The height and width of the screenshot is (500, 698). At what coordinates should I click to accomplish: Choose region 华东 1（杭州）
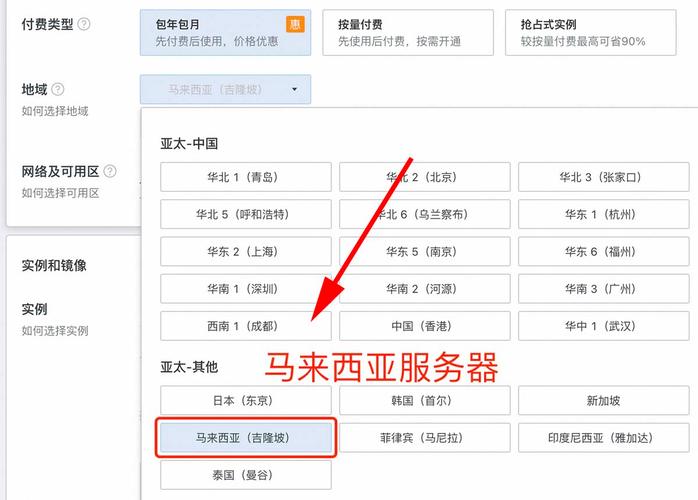tap(604, 214)
